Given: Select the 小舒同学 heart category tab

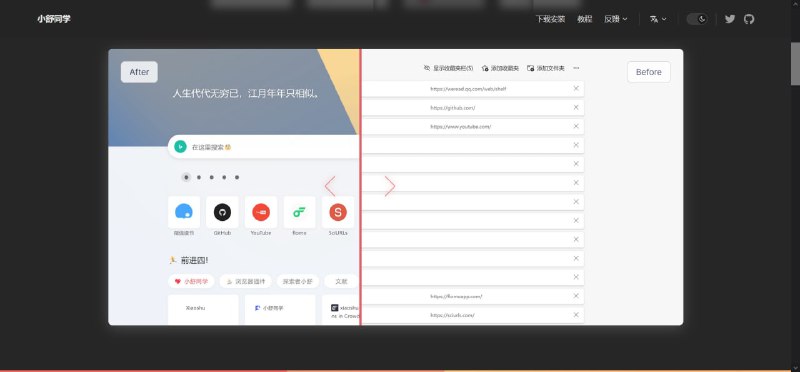Looking at the screenshot, I should tap(191, 281).
